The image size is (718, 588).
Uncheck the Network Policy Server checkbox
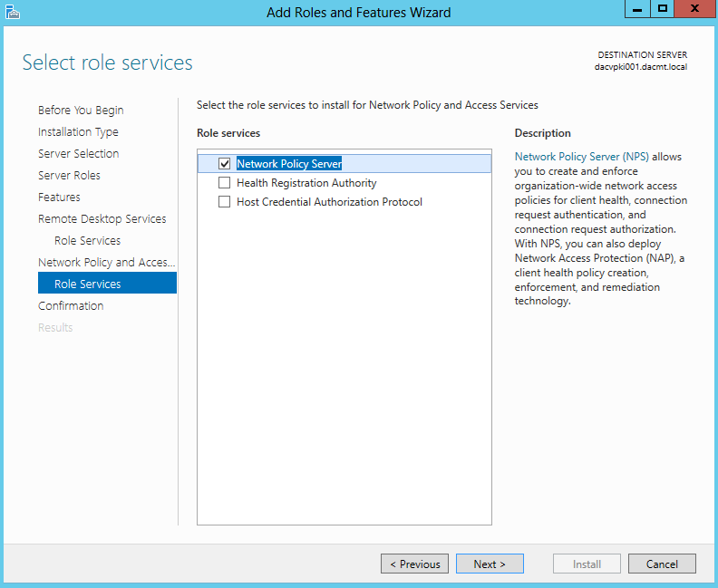[225, 163]
